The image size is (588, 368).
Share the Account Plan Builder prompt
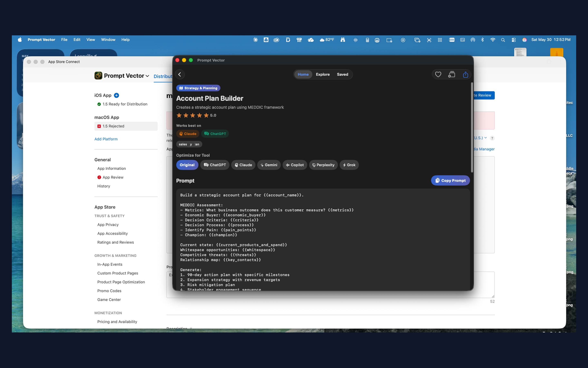pyautogui.click(x=465, y=74)
